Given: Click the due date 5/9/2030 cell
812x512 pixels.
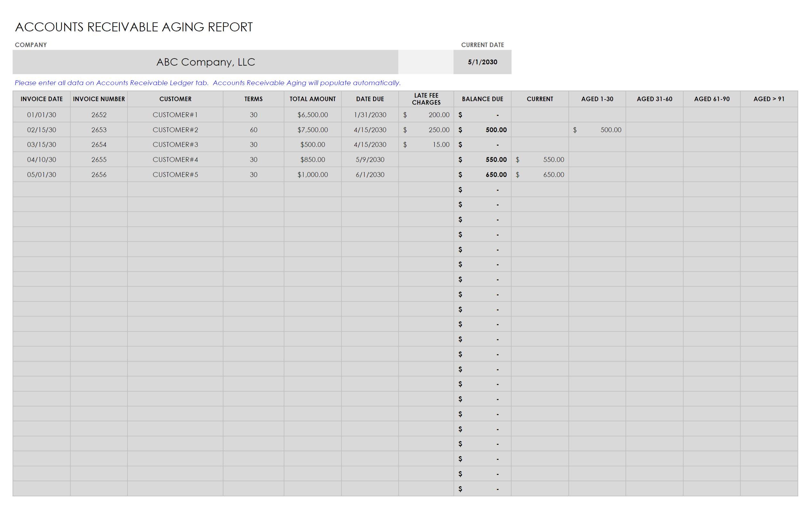Looking at the screenshot, I should tap(370, 159).
